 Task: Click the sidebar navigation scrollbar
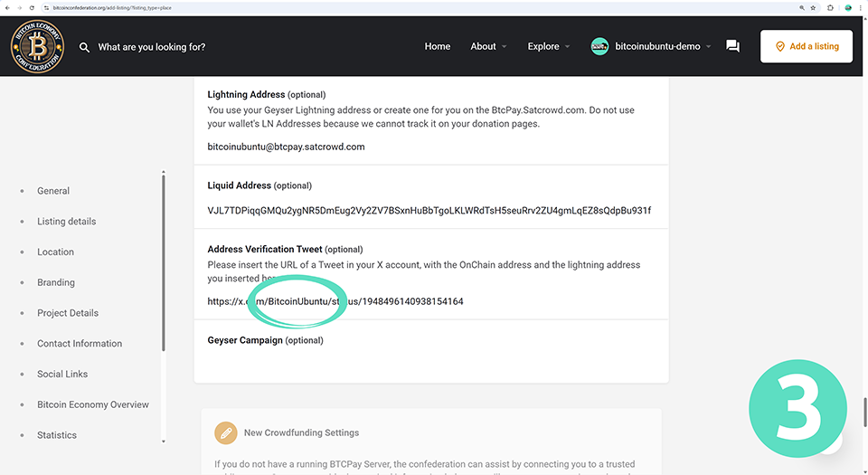click(164, 262)
